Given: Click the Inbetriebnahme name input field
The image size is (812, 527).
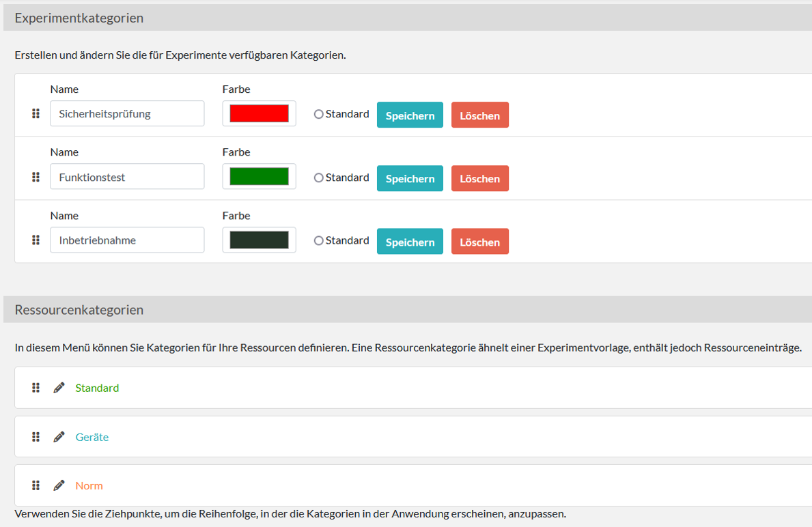Looking at the screenshot, I should pos(127,240).
